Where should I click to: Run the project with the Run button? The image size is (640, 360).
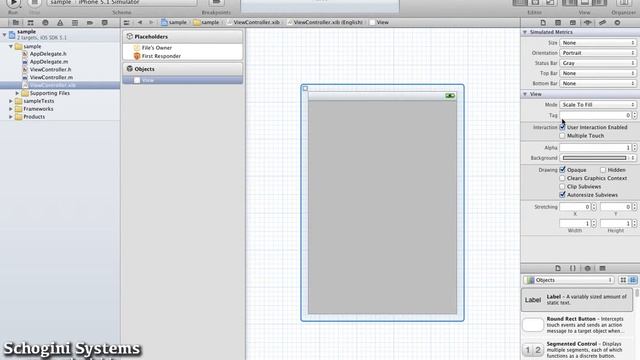pyautogui.click(x=13, y=3)
